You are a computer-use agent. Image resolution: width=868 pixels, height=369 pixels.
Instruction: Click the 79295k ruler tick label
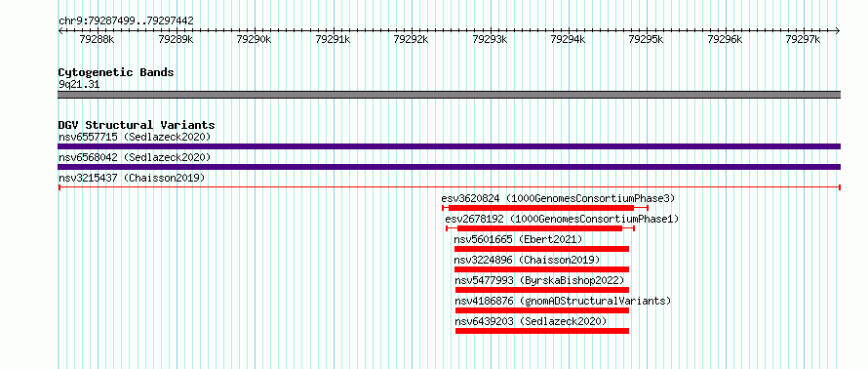[x=647, y=39]
